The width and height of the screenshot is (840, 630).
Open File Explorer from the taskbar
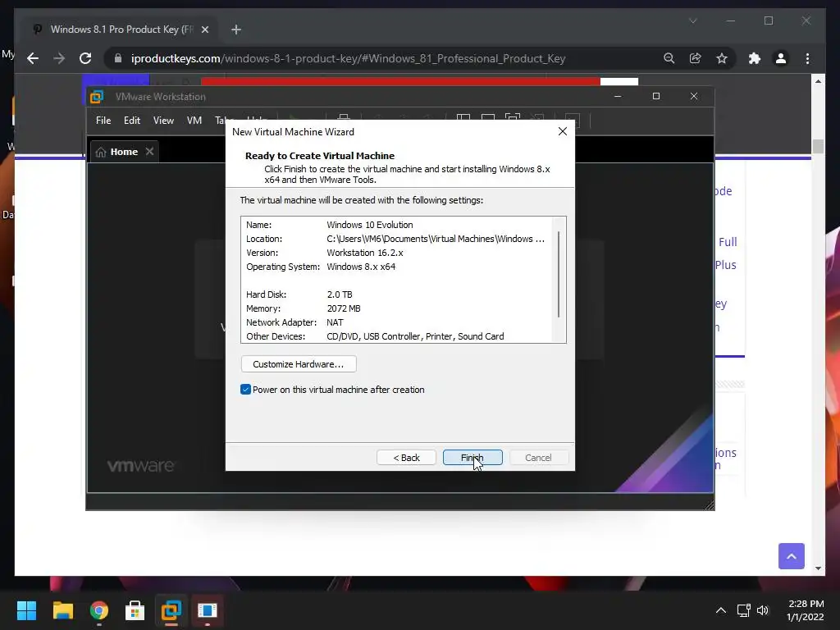coord(62,610)
